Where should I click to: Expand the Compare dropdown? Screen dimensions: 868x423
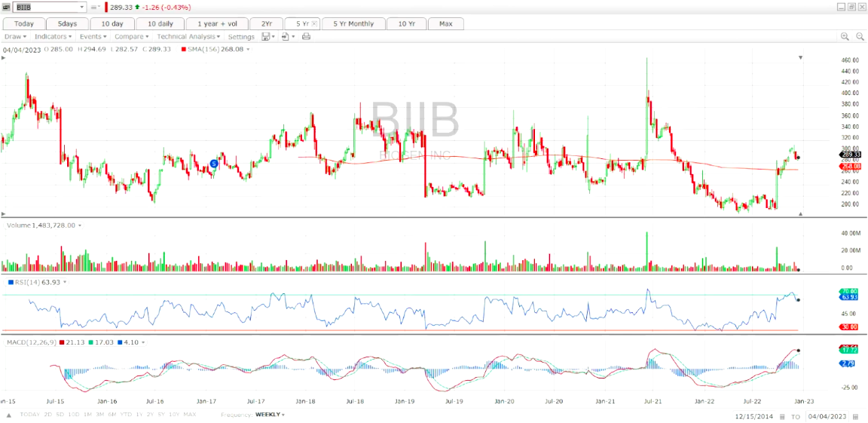click(x=132, y=36)
